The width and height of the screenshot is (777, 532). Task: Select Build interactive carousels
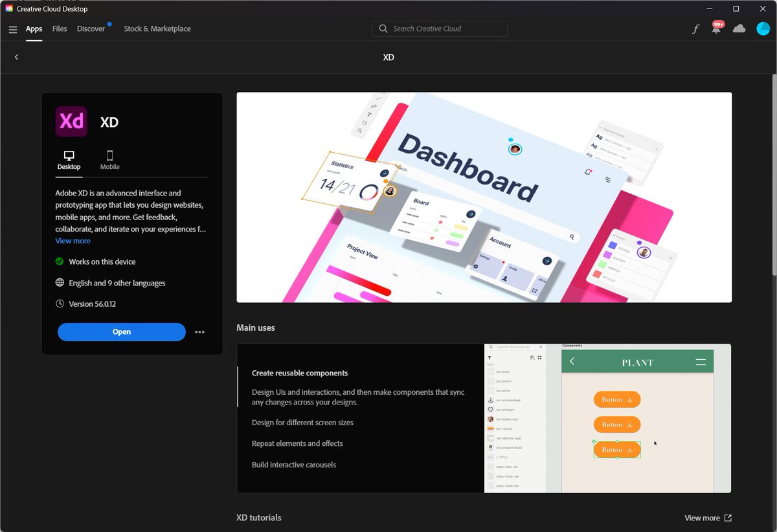(x=294, y=465)
